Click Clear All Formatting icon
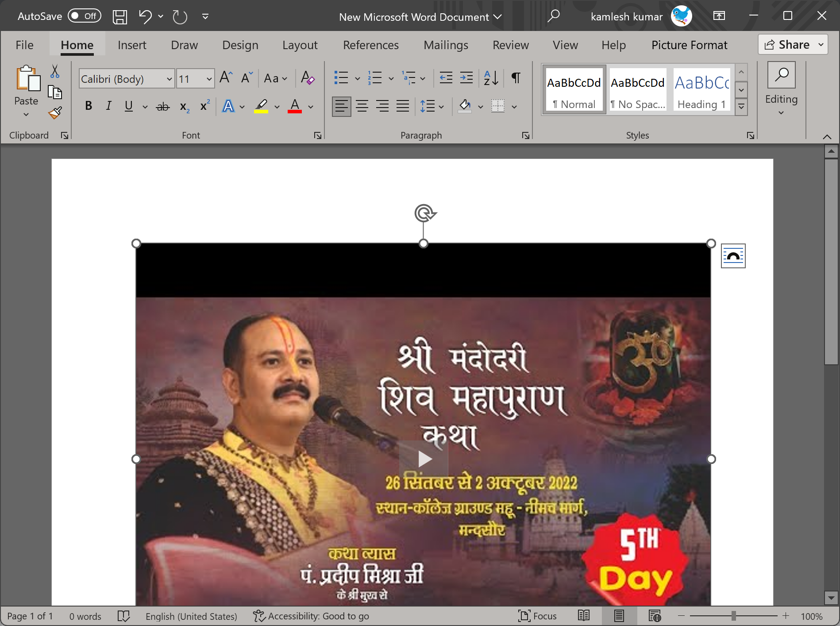840x626 pixels. tap(308, 77)
